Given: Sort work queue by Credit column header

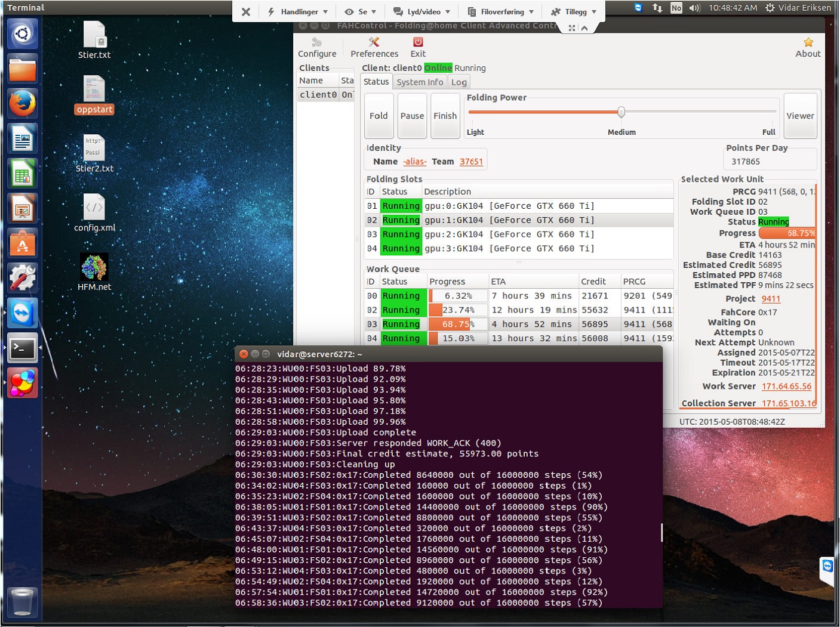Looking at the screenshot, I should [x=599, y=282].
